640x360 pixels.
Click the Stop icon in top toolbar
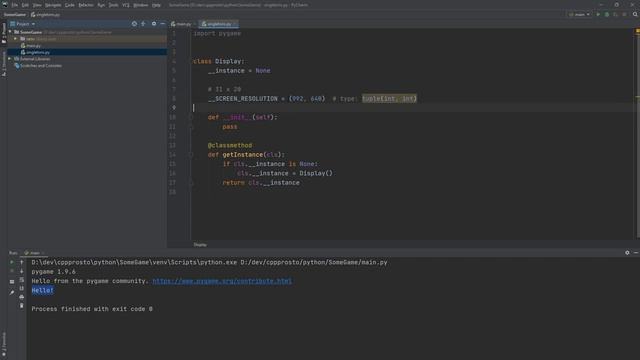click(624, 15)
